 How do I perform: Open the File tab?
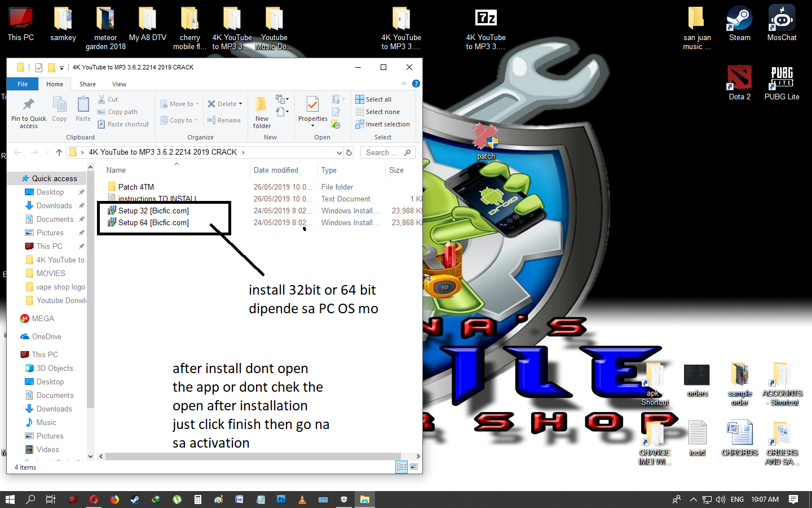coord(23,84)
